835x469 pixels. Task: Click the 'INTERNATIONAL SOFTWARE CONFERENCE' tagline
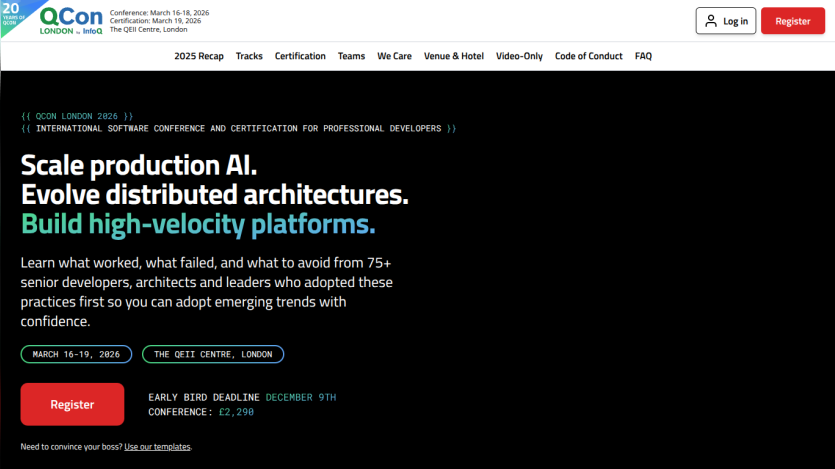point(239,128)
